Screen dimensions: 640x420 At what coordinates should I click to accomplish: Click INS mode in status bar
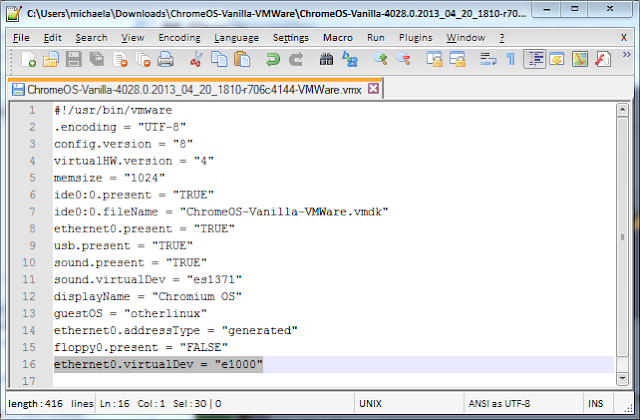(596, 404)
